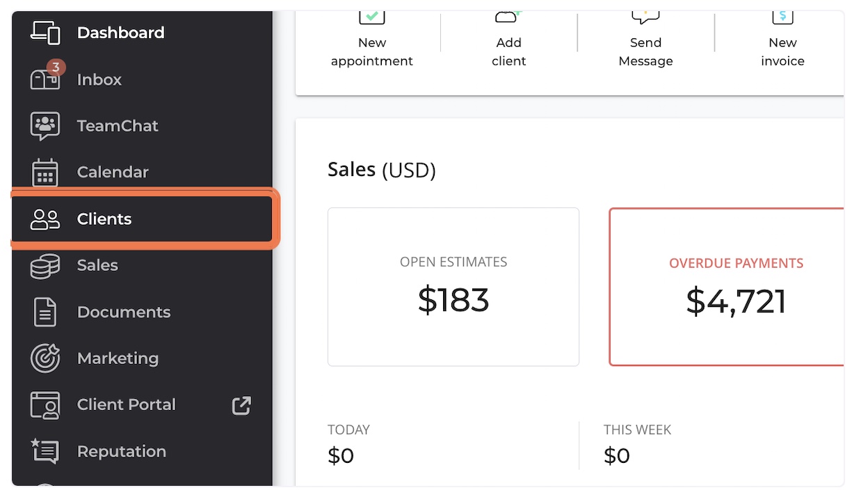Click the New appointment quick action
Image resolution: width=868 pixels, height=497 pixels.
click(372, 42)
